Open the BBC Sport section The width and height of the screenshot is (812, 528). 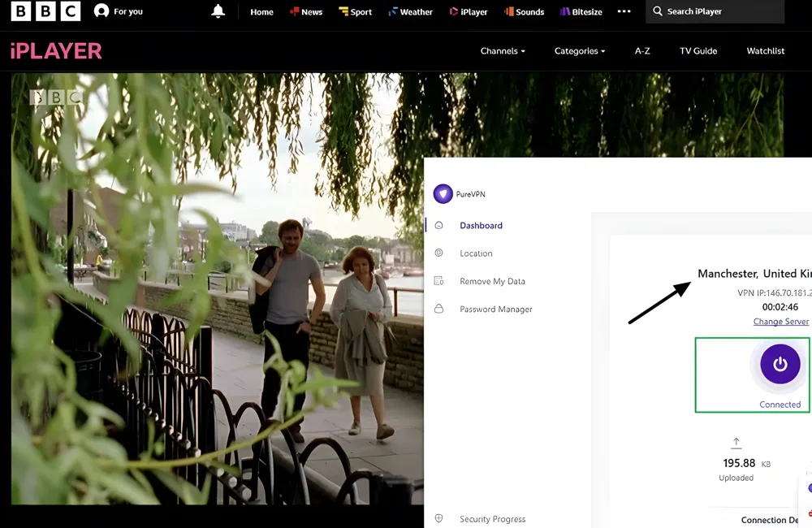pos(356,12)
